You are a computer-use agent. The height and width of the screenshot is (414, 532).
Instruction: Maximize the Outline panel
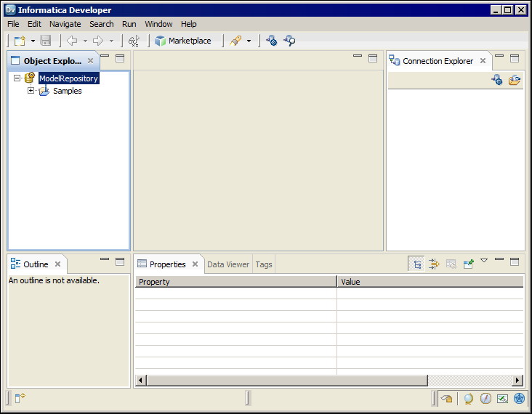point(120,261)
